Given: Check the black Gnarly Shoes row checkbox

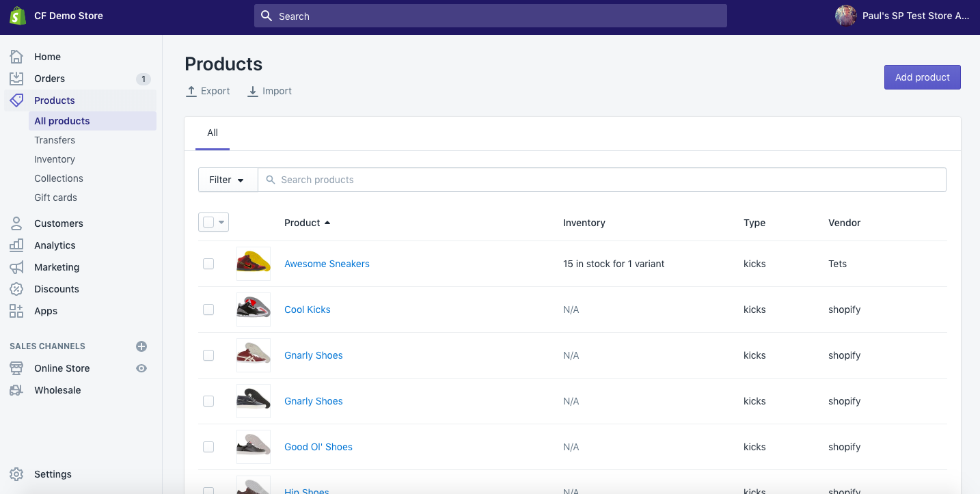Looking at the screenshot, I should (x=208, y=401).
